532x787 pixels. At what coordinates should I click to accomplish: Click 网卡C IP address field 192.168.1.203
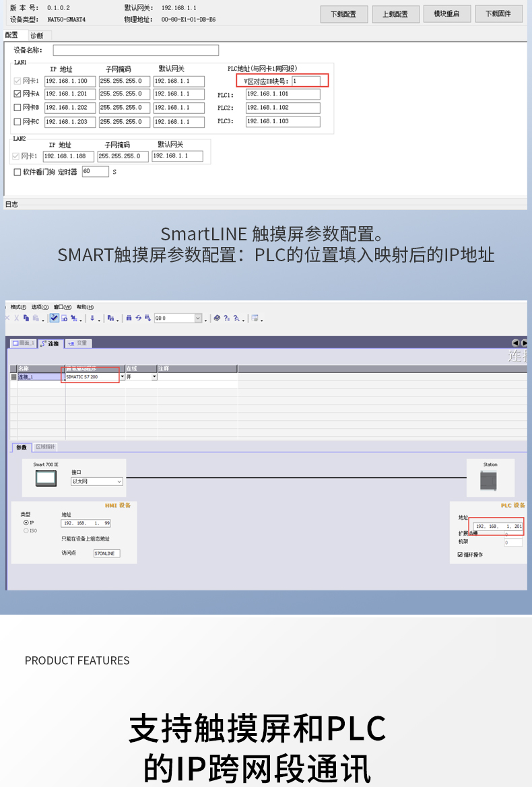[70, 121]
